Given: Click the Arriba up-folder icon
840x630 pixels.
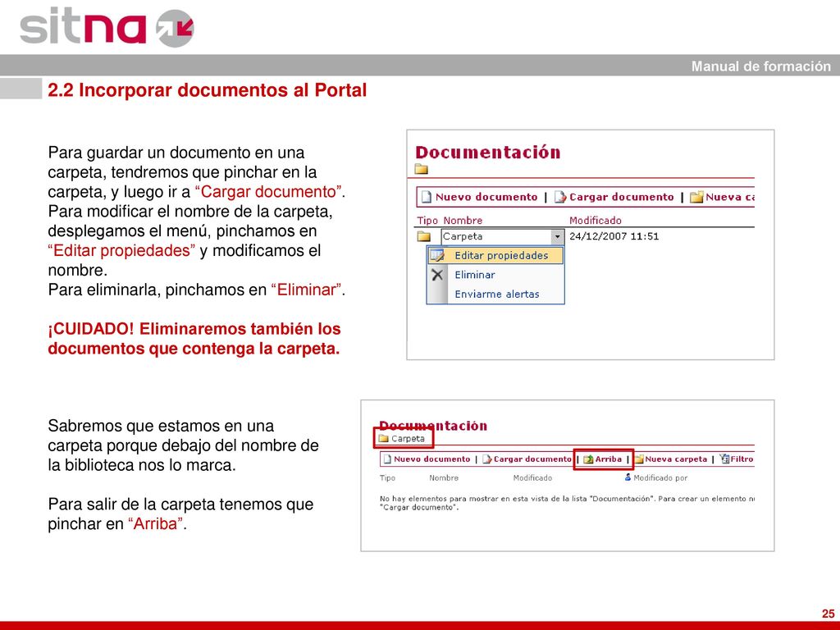Looking at the screenshot, I should tap(588, 459).
